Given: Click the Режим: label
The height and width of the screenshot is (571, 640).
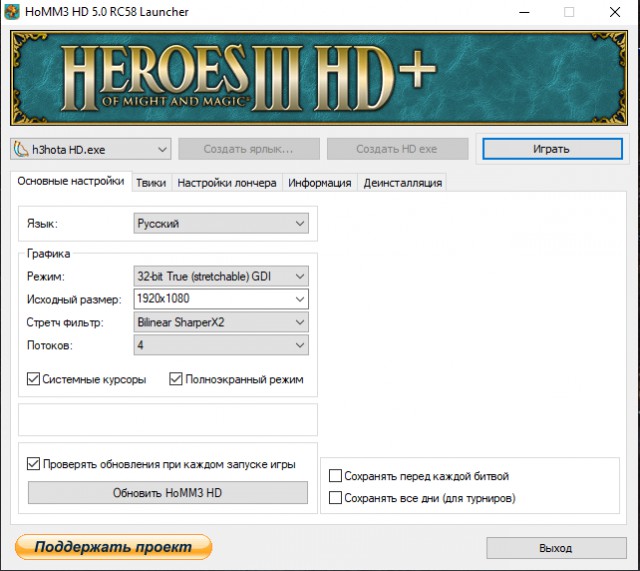Looking at the screenshot, I should pos(46,276).
